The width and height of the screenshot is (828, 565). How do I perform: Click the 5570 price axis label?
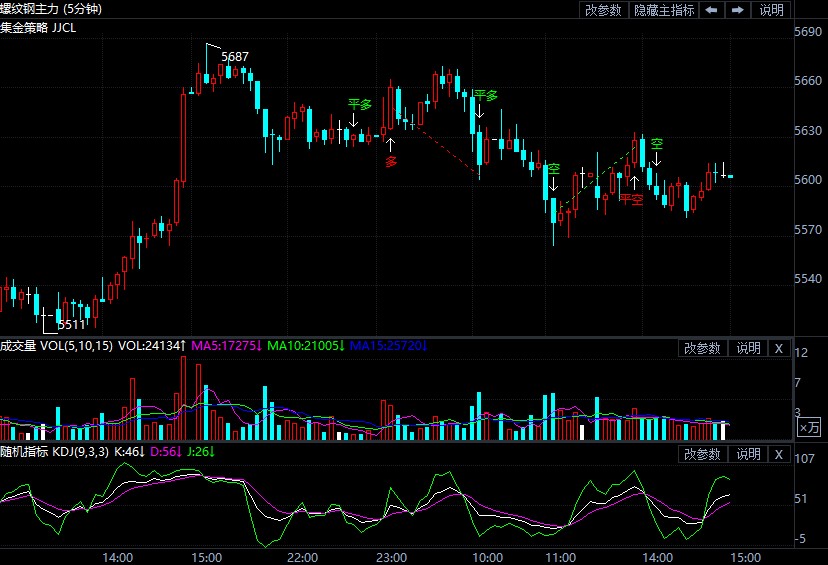pos(808,230)
